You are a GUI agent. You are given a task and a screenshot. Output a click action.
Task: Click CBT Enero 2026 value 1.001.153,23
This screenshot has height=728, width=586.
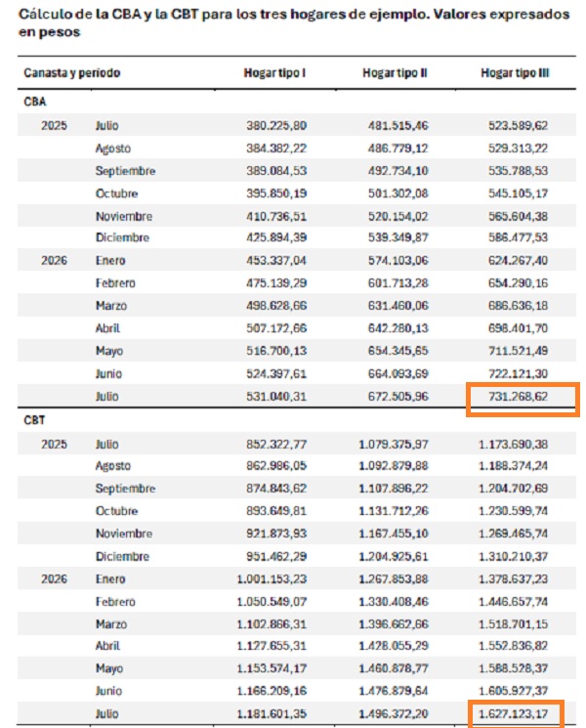[272, 578]
